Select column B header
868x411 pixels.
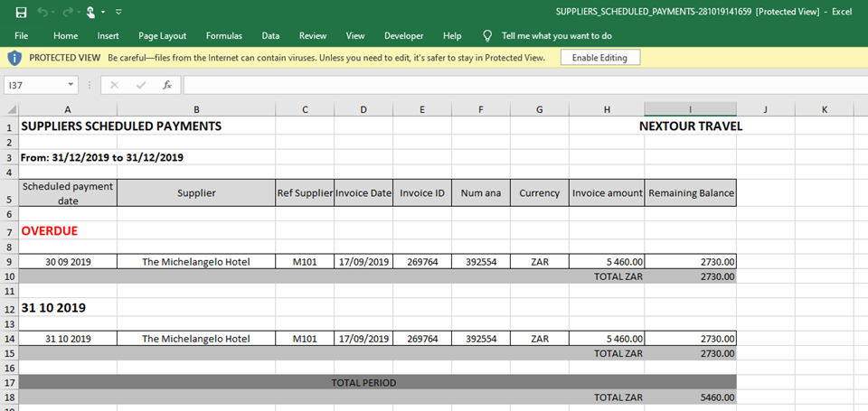click(x=196, y=109)
